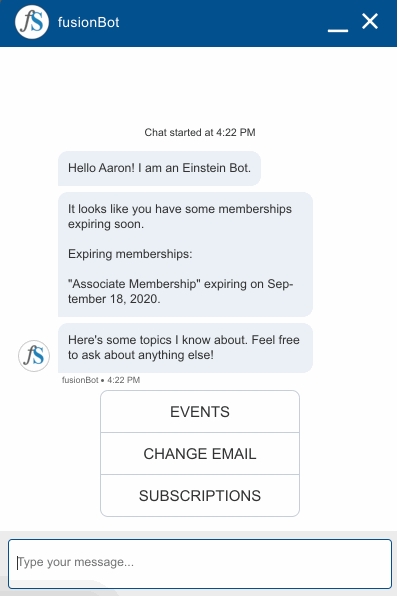Select the fusionBot title in the header

pos(89,22)
